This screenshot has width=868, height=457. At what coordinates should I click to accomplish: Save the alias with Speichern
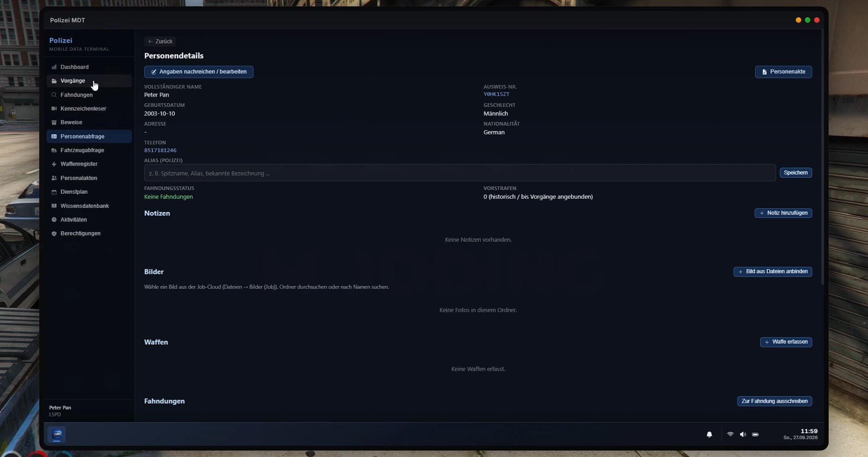(x=796, y=173)
